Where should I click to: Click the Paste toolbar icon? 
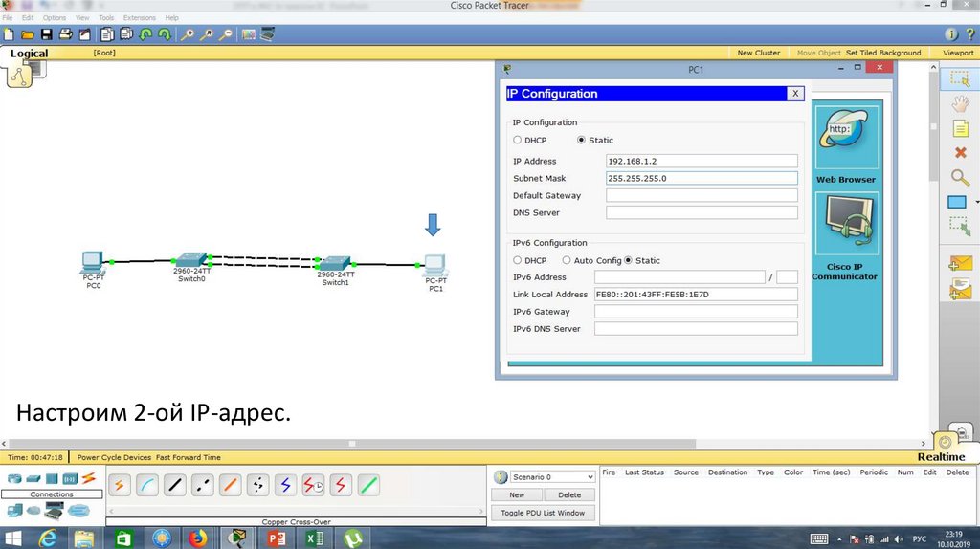pos(126,35)
